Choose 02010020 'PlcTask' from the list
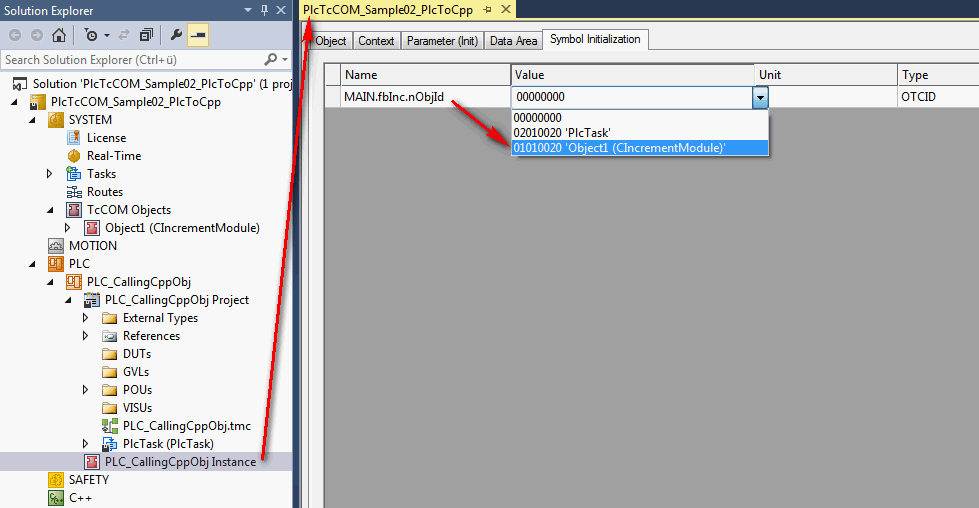 [640, 133]
